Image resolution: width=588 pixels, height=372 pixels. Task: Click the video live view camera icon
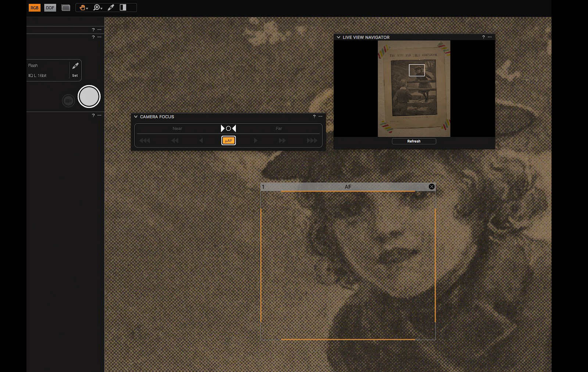point(68,101)
